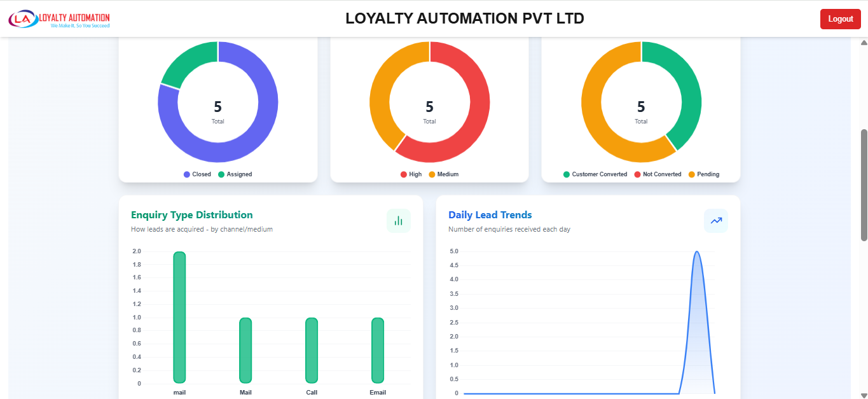The image size is (868, 399).
Task: Click the Email bar in Enquiry Type chart
Action: (377, 350)
